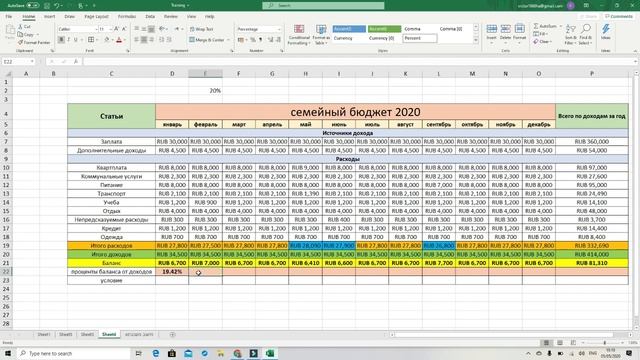The width and height of the screenshot is (640, 360).
Task: Click the Increase Indent icon
Action: pyautogui.click(x=169, y=40)
